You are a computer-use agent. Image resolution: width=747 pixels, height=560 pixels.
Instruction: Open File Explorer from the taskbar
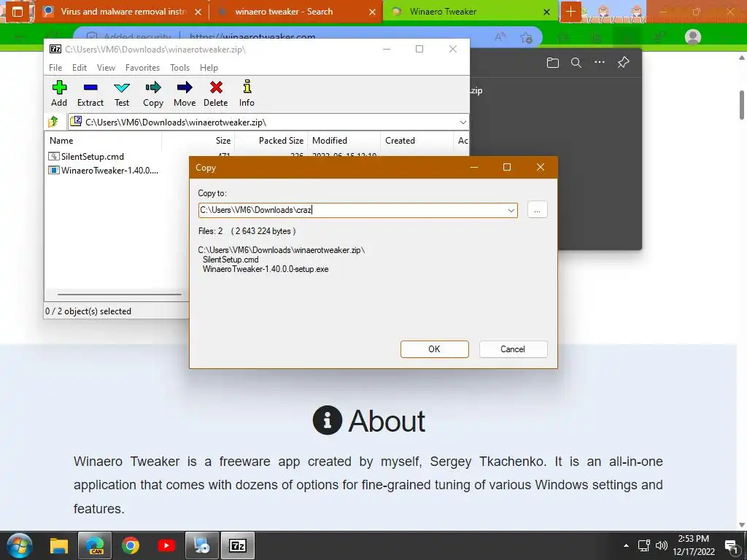59,545
